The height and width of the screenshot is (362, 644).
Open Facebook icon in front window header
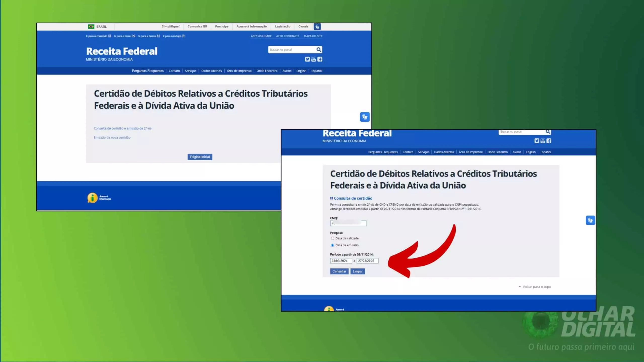coord(549,141)
